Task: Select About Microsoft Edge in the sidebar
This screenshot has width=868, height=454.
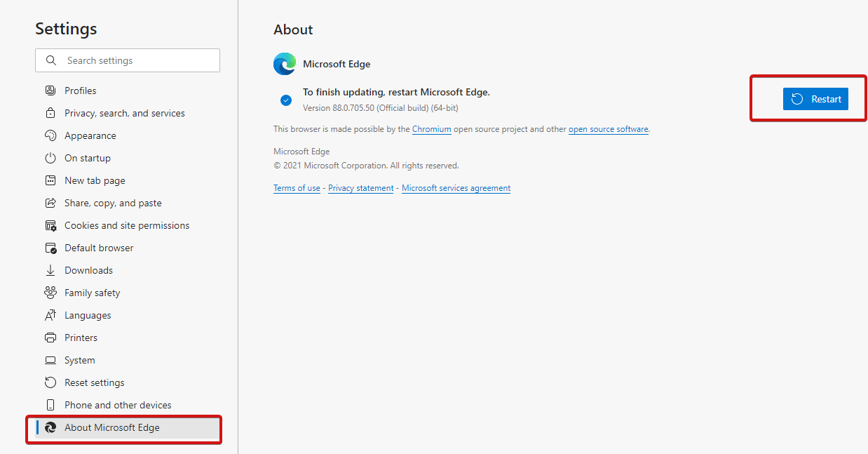Action: click(x=112, y=427)
